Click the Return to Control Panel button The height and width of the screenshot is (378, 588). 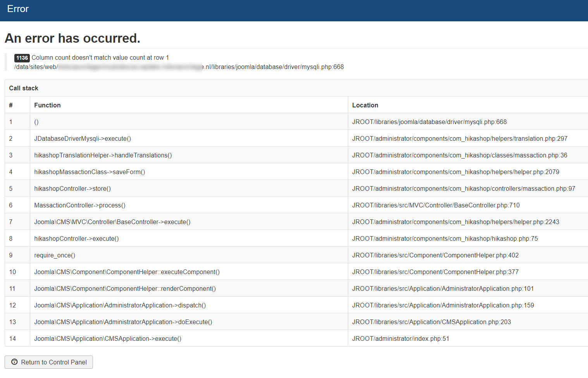coord(49,362)
